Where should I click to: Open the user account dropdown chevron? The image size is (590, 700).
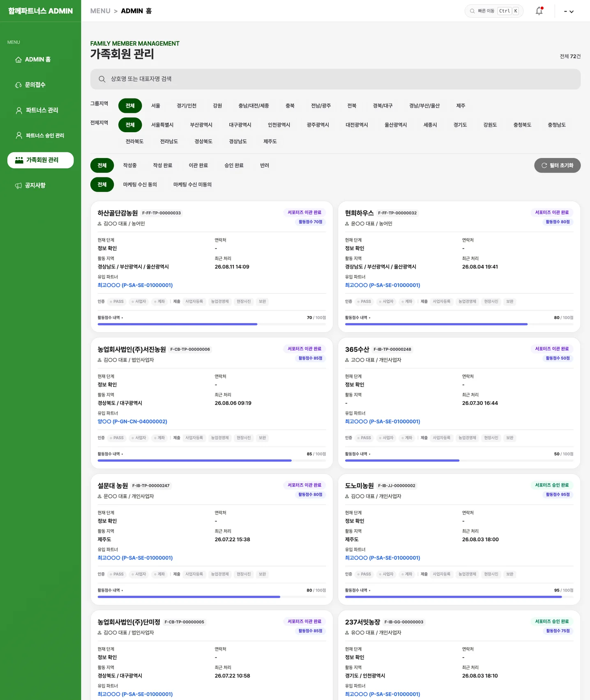572,11
